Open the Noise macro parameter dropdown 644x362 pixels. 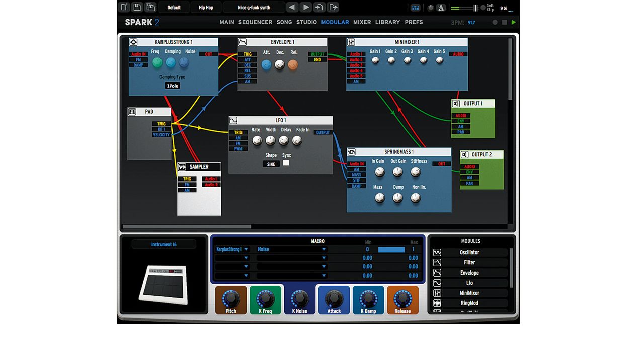(x=292, y=249)
